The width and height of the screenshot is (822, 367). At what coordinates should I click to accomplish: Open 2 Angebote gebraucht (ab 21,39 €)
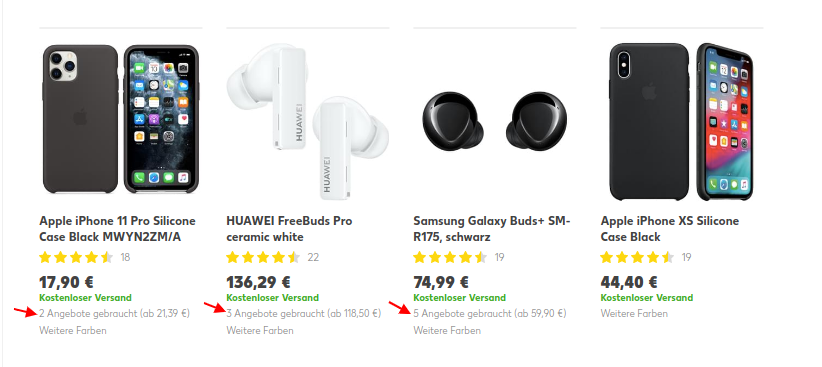[115, 314]
